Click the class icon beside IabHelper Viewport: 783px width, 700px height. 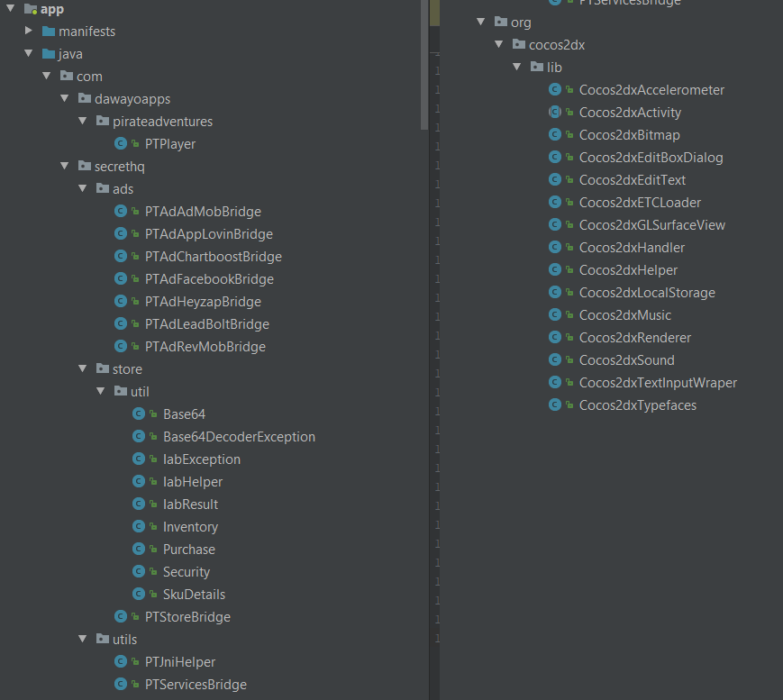pos(139,482)
